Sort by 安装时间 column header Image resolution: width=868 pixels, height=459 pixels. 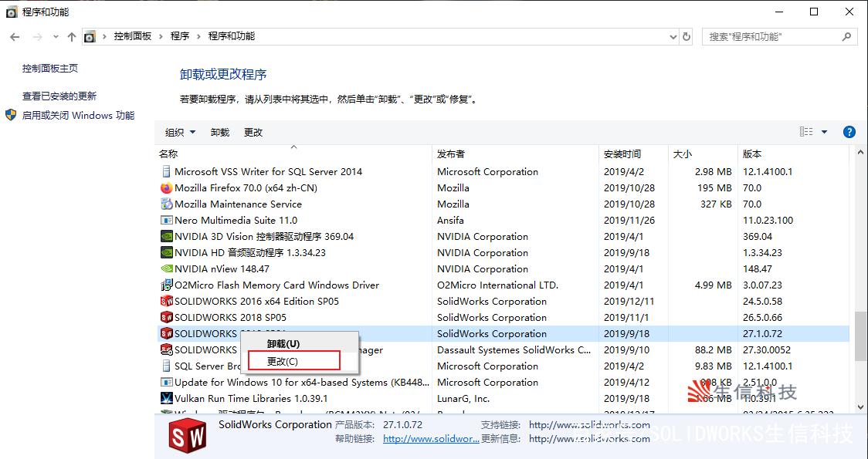click(622, 154)
